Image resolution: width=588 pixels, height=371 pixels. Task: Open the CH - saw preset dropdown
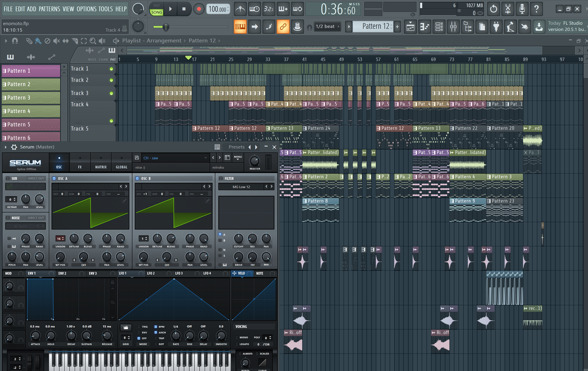[174, 158]
